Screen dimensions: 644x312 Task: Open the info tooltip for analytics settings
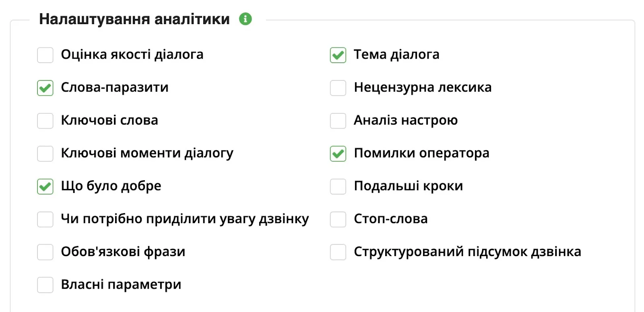coord(245,18)
